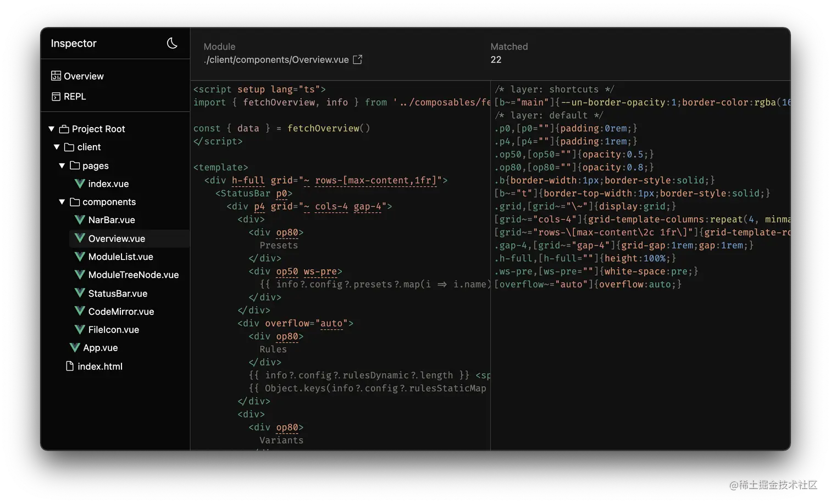Screen dimensions: 831x504
Task: Collapse the client folder arrow
Action: (x=57, y=147)
